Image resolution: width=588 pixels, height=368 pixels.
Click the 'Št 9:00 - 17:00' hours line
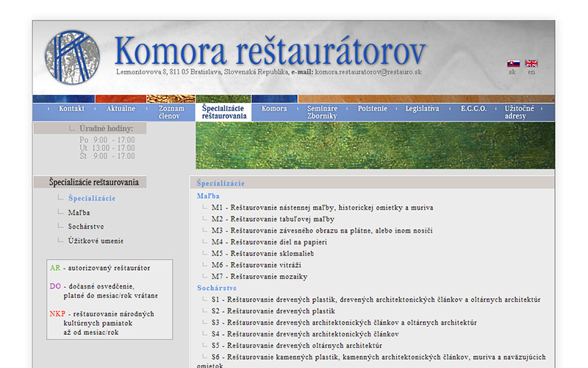coord(107,156)
